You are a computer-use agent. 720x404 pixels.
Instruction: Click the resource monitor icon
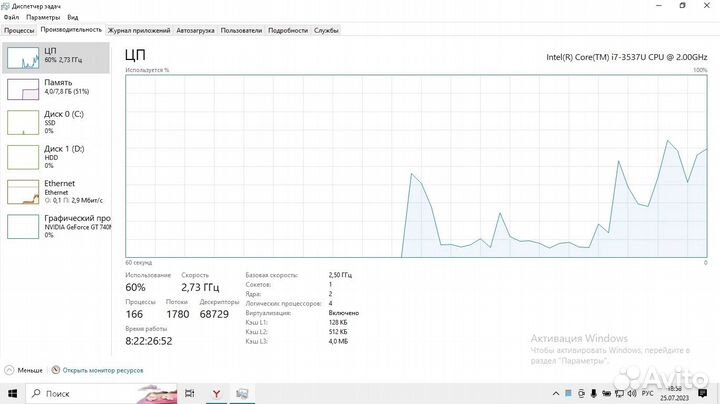tap(56, 370)
